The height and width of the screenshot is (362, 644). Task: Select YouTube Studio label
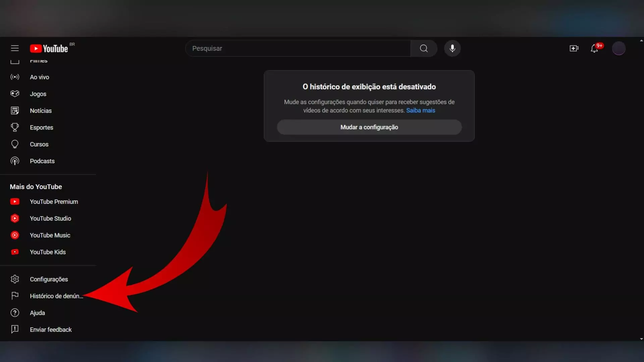(50, 218)
